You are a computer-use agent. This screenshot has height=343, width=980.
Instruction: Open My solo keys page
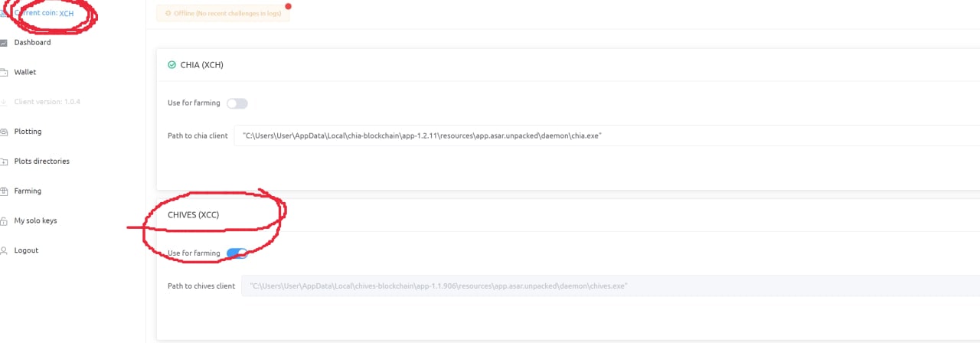(x=35, y=221)
